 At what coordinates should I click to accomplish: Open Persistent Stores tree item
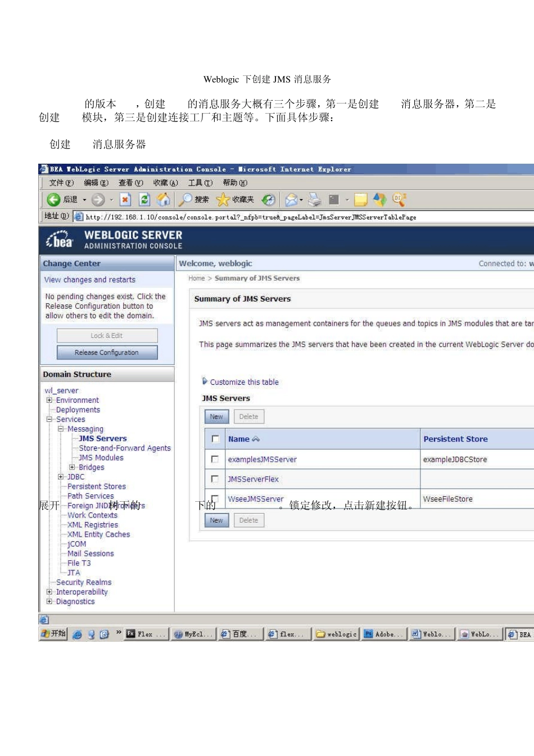97,486
